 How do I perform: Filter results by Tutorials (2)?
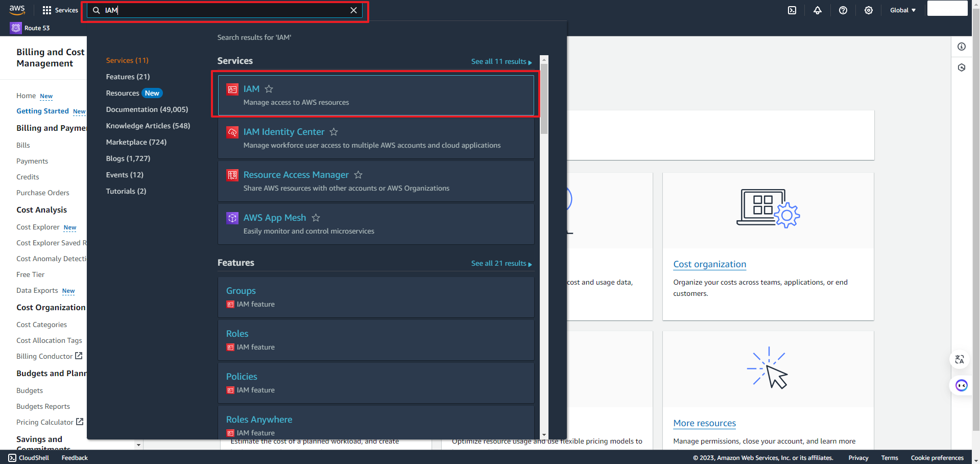[x=126, y=191]
